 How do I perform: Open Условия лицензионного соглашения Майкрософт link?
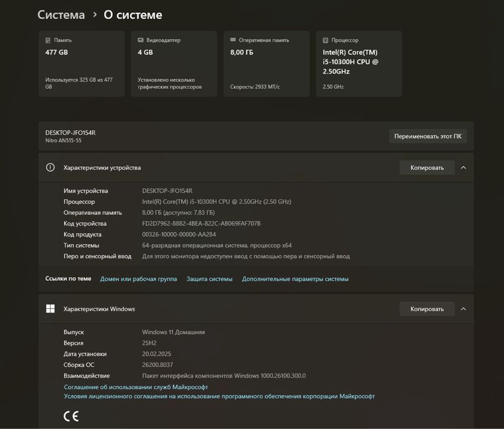coord(220,397)
